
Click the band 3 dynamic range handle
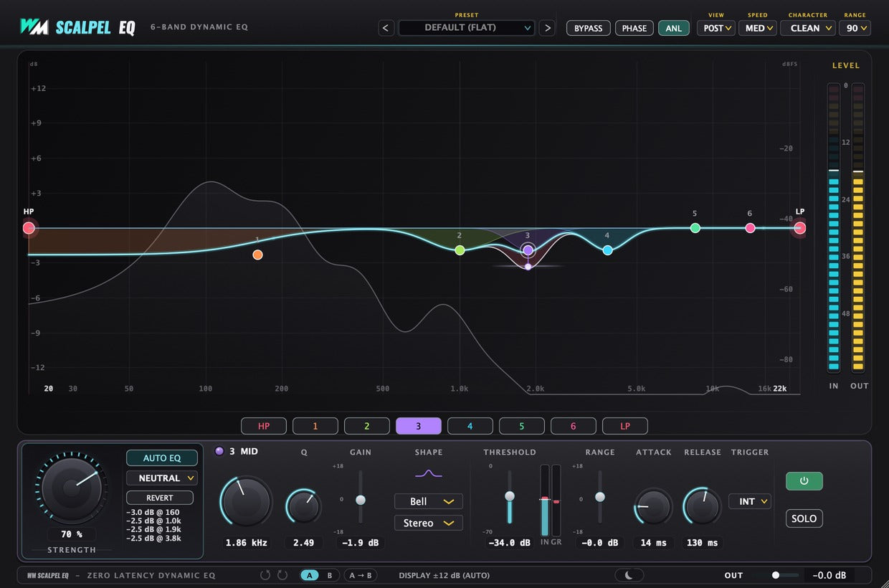(528, 267)
